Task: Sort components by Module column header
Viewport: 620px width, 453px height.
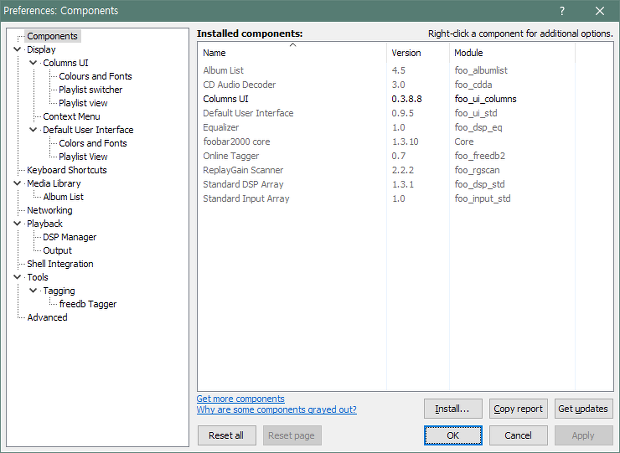Action: click(512, 53)
